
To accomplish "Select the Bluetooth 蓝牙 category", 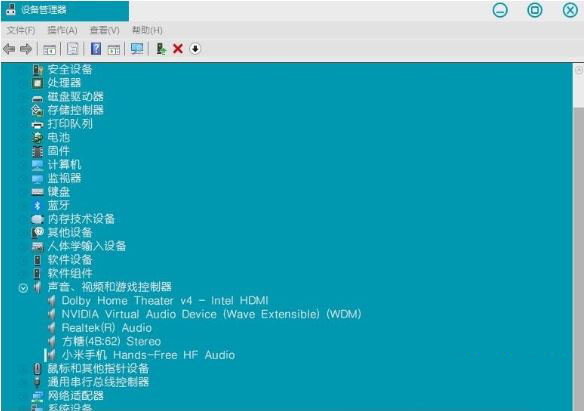I will coord(58,205).
